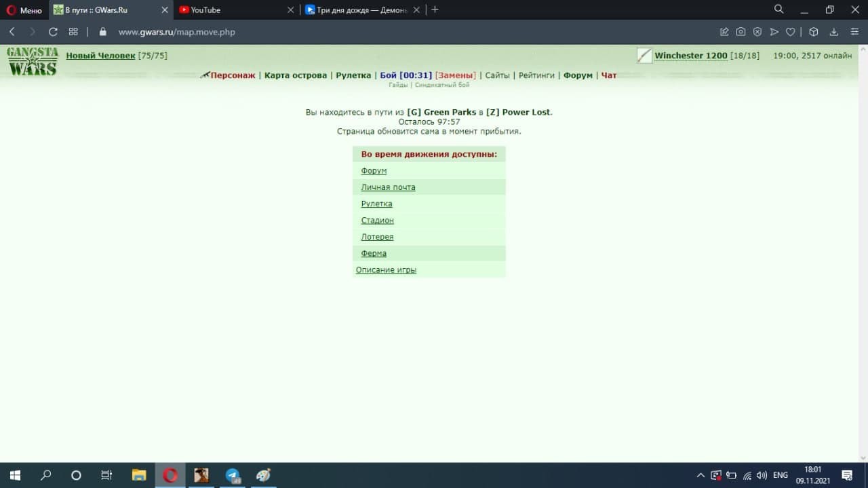
Task: Click the small Гайды link
Action: coord(398,85)
